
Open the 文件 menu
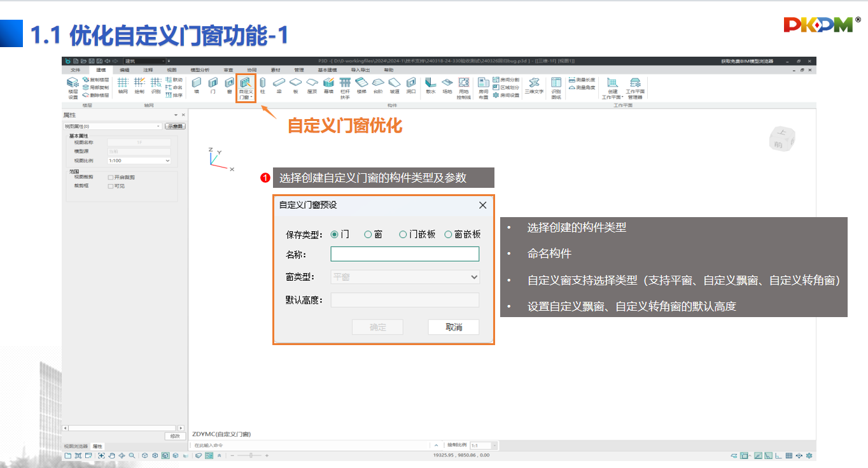point(75,69)
